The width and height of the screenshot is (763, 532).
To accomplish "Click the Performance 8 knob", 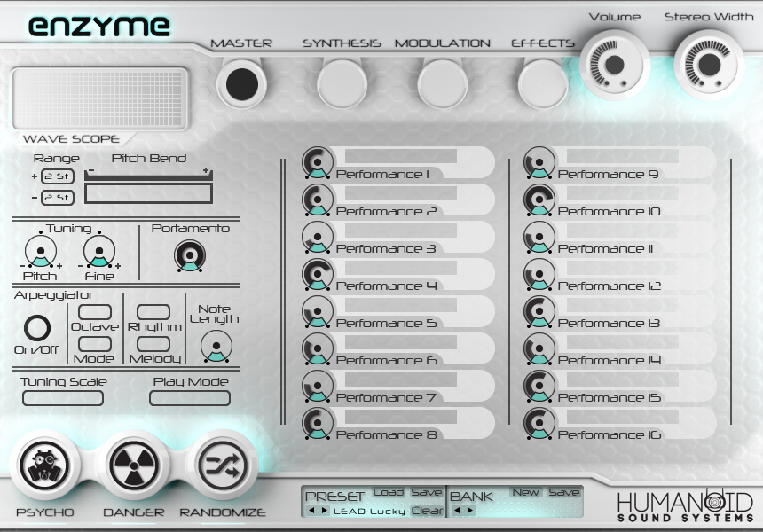I will point(318,423).
